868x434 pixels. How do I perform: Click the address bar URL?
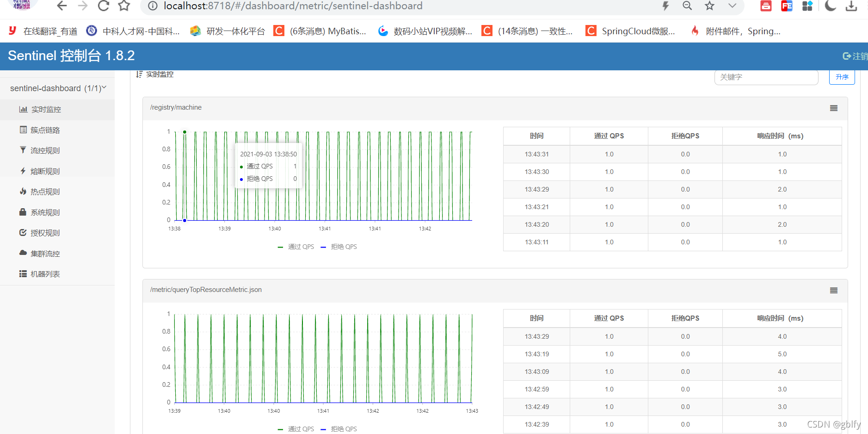pos(293,6)
